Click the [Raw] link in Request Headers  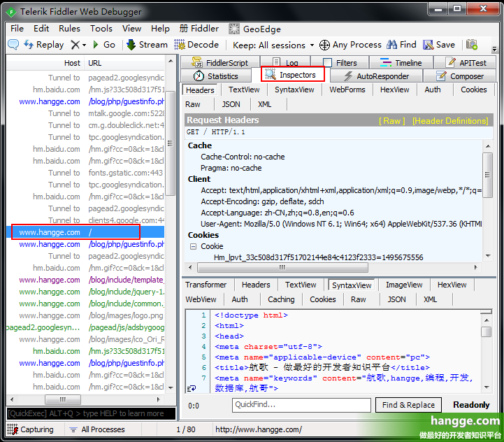point(392,120)
